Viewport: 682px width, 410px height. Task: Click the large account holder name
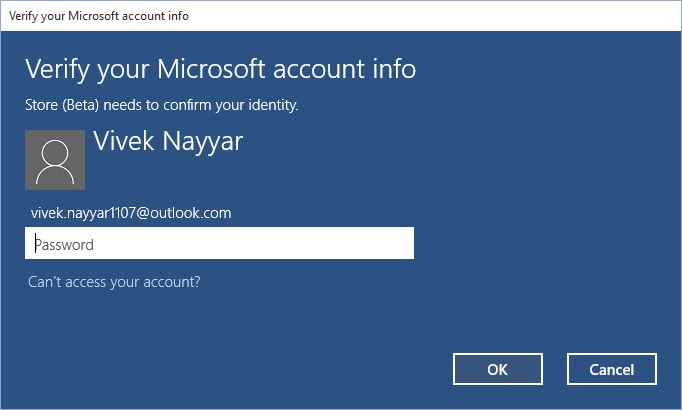click(168, 141)
